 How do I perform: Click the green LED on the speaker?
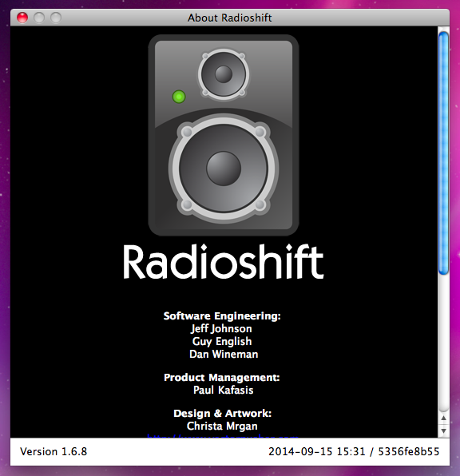click(179, 97)
